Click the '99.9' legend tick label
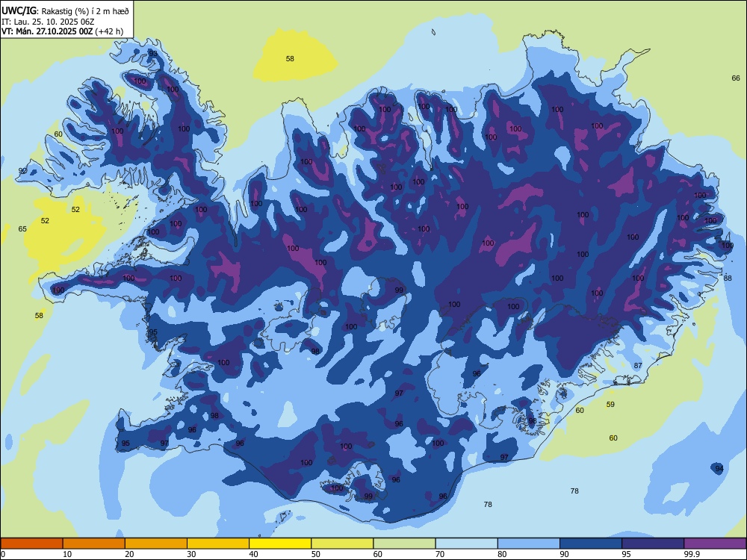The height and width of the screenshot is (560, 747). pyautogui.click(x=691, y=554)
